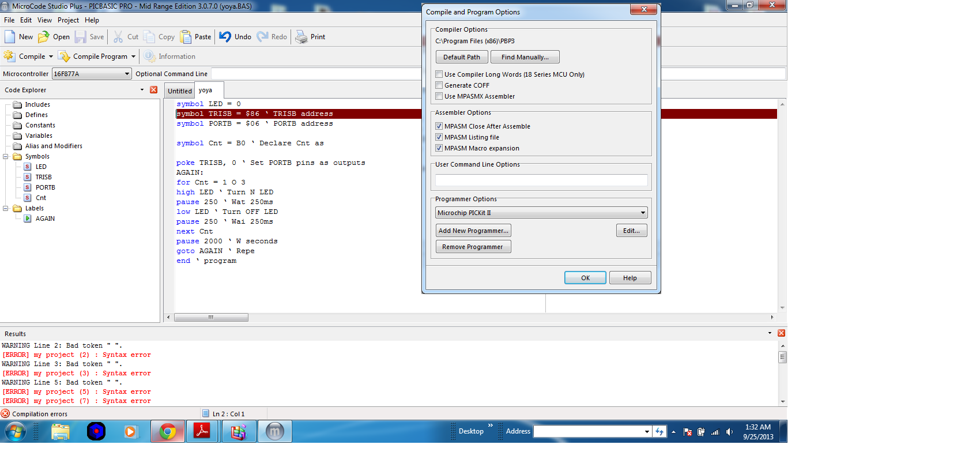Click the Print icon in toolbar
This screenshot has width=980, height=452.
point(301,37)
